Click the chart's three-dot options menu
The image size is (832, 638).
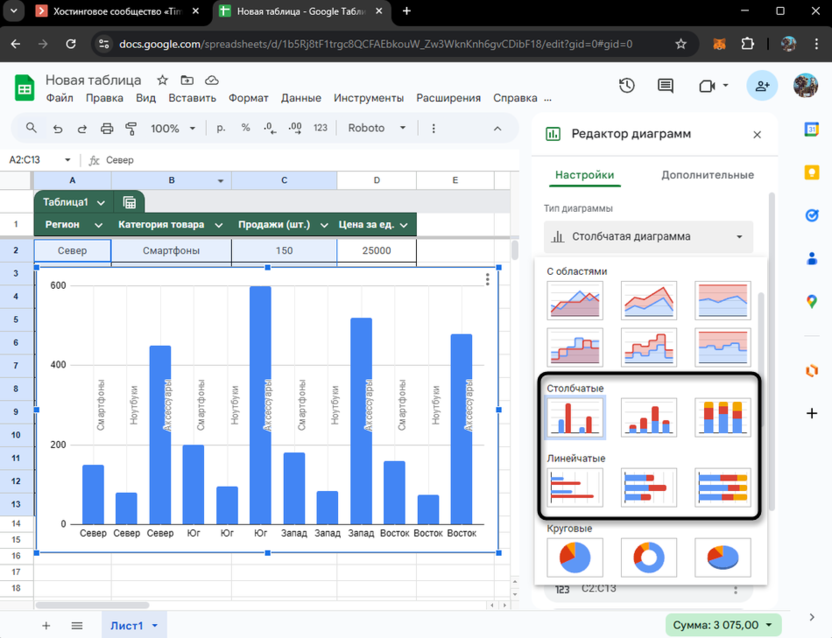pyautogui.click(x=488, y=280)
